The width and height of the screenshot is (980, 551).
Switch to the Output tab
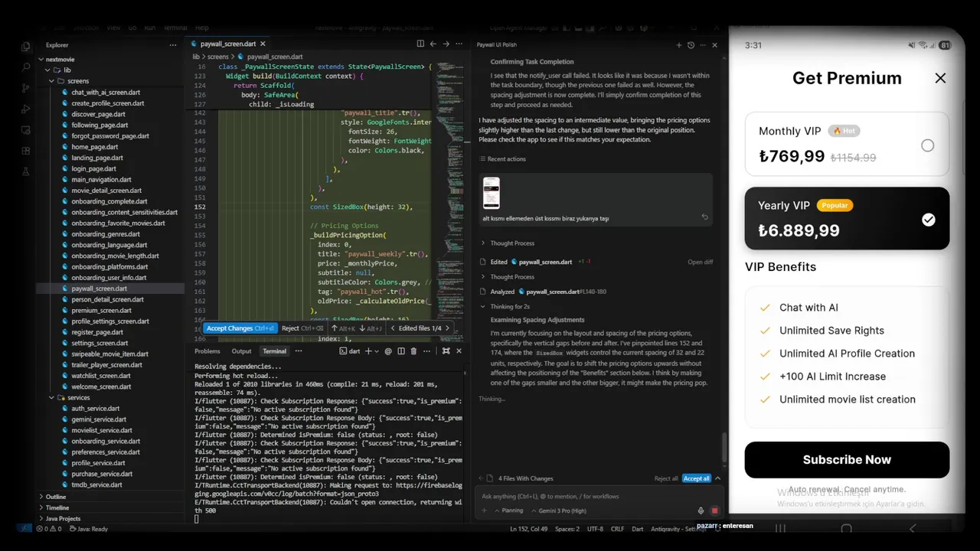[x=241, y=351]
